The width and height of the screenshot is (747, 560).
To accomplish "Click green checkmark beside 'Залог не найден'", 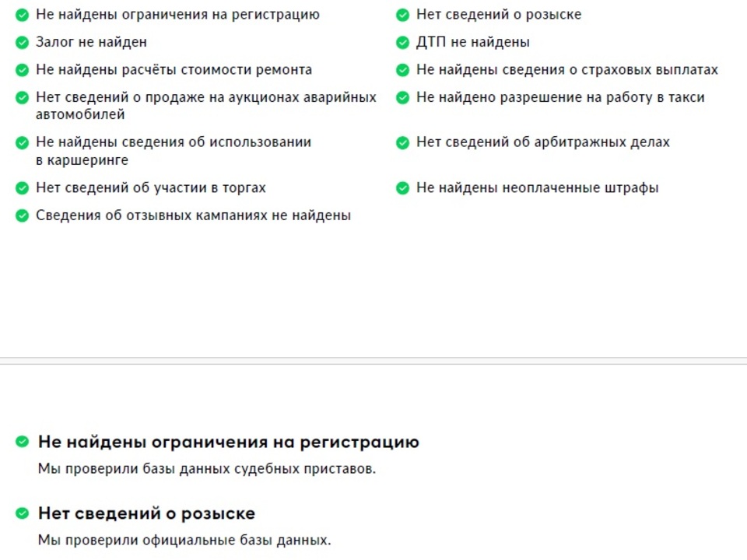I will coord(22,43).
